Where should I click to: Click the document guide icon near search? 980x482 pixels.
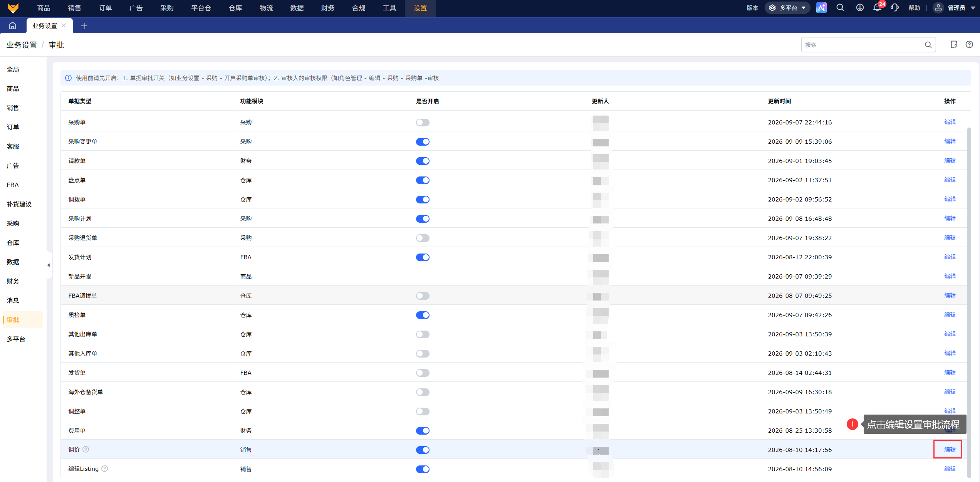click(954, 45)
